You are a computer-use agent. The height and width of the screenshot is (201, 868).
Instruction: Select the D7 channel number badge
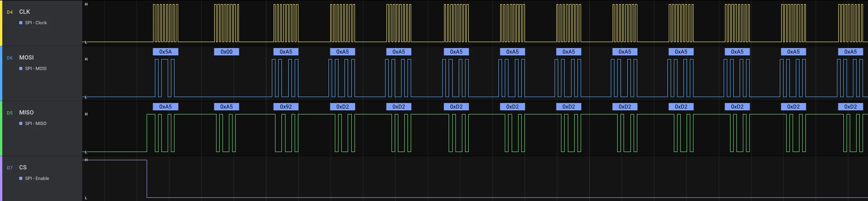10,168
